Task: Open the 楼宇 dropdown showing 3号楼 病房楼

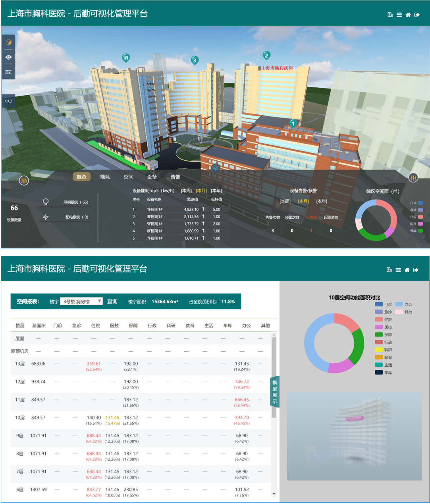Action: click(81, 302)
